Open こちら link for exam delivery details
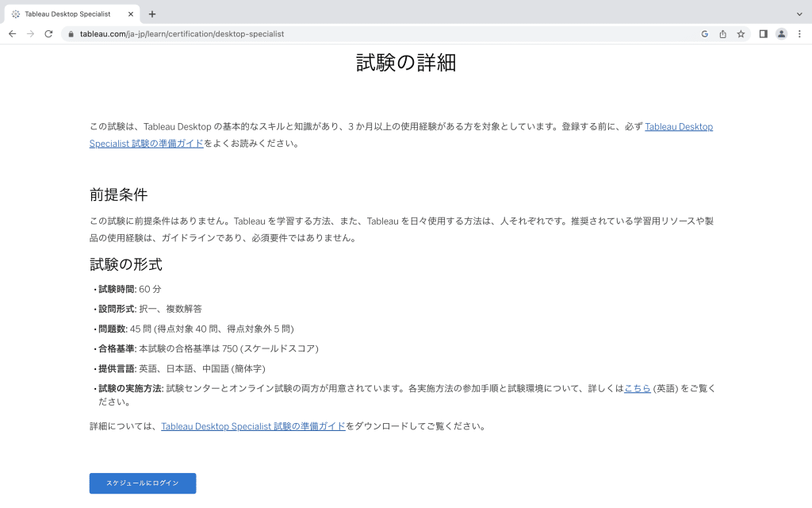 [638, 388]
